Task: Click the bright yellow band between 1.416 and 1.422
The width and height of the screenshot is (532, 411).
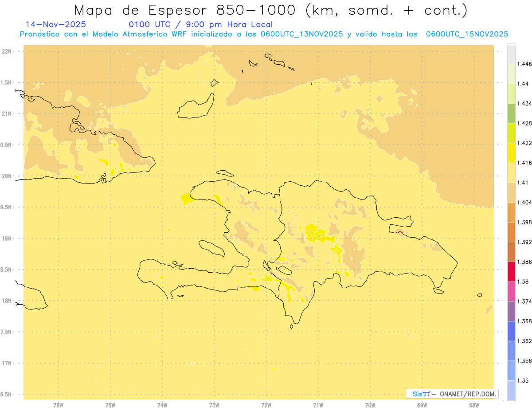Action: [x=511, y=153]
